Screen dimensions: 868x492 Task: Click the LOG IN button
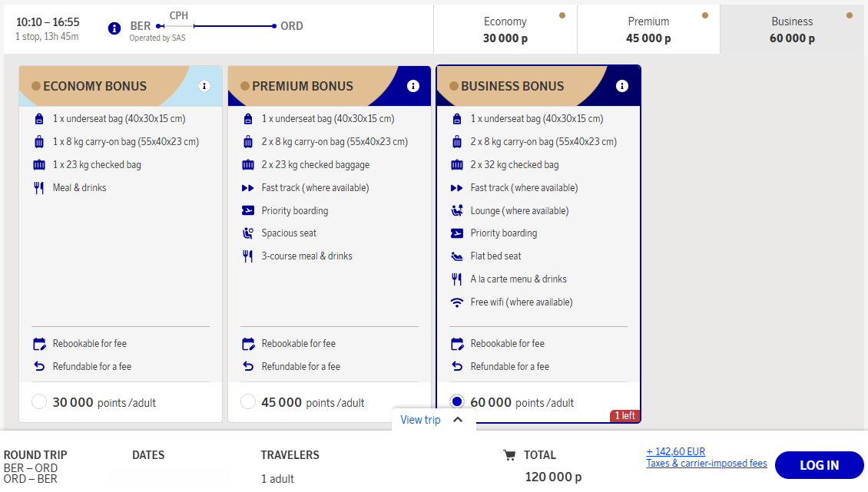coord(819,465)
